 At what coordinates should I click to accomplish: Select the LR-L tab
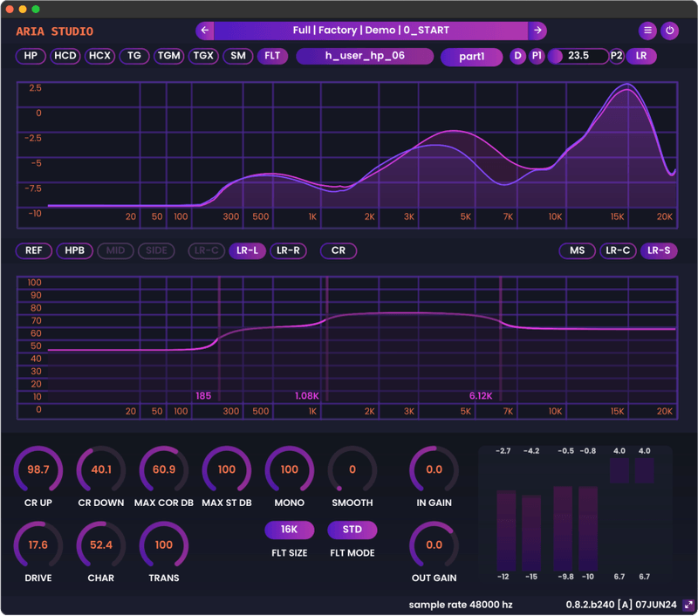pyautogui.click(x=248, y=250)
